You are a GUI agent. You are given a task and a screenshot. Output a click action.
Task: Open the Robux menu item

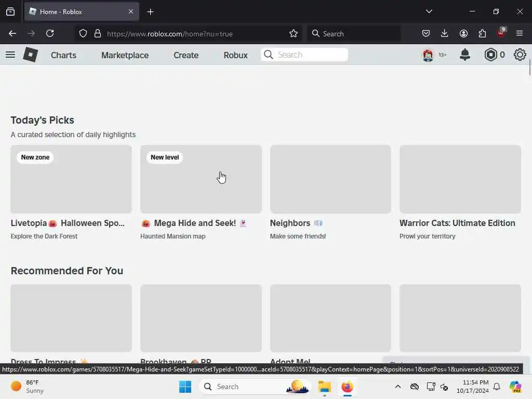tap(235, 55)
